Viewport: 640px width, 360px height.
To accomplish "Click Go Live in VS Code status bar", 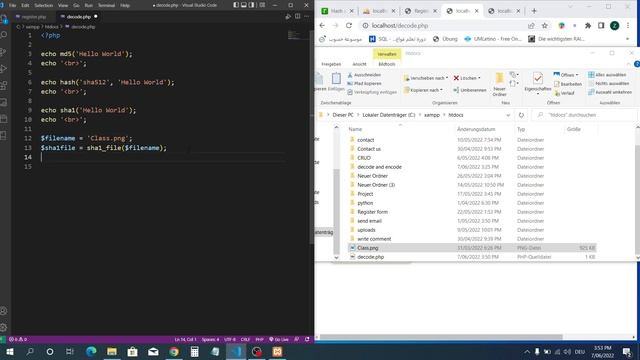I will [x=279, y=339].
